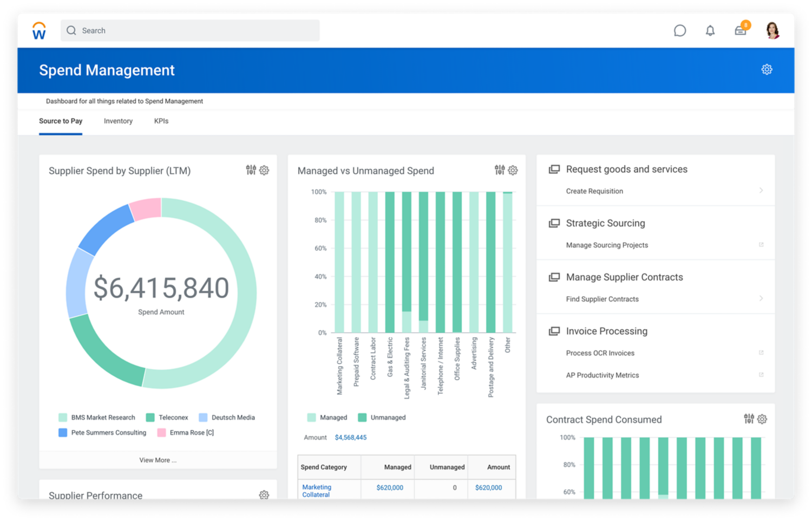Open the chat bubble icon
The image size is (812, 521).
point(680,31)
